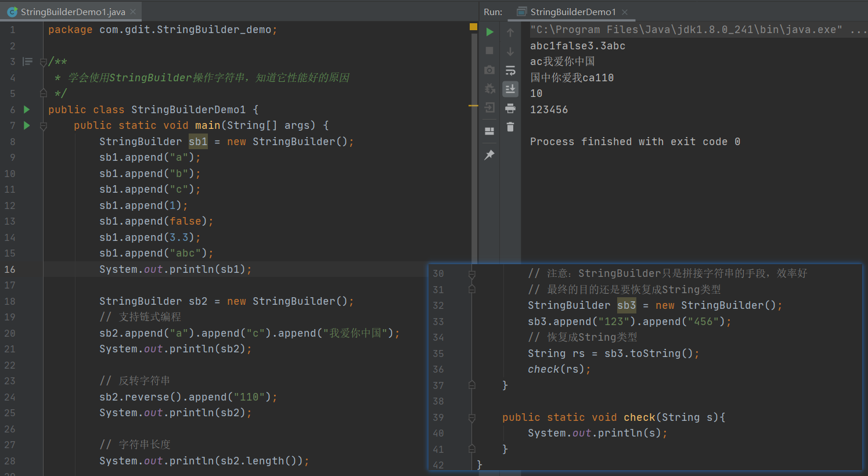Image resolution: width=868 pixels, height=476 pixels.
Task: Run class using gutter arrow on line 6
Action: coord(27,109)
